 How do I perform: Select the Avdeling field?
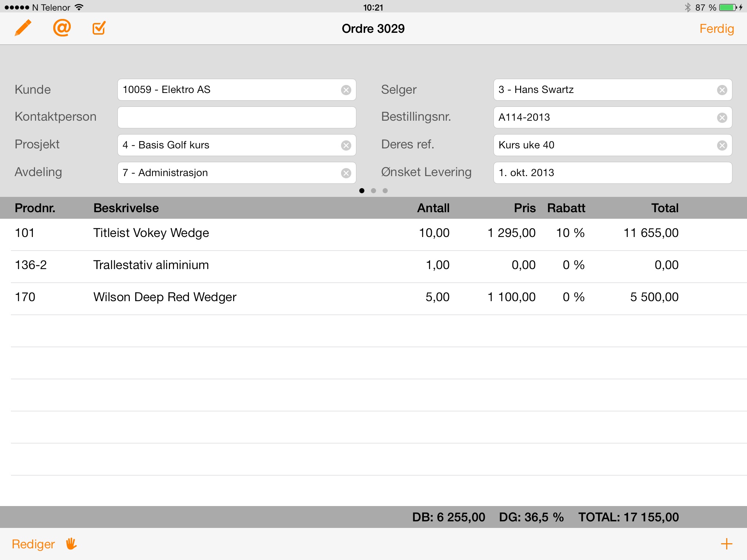[x=236, y=173]
